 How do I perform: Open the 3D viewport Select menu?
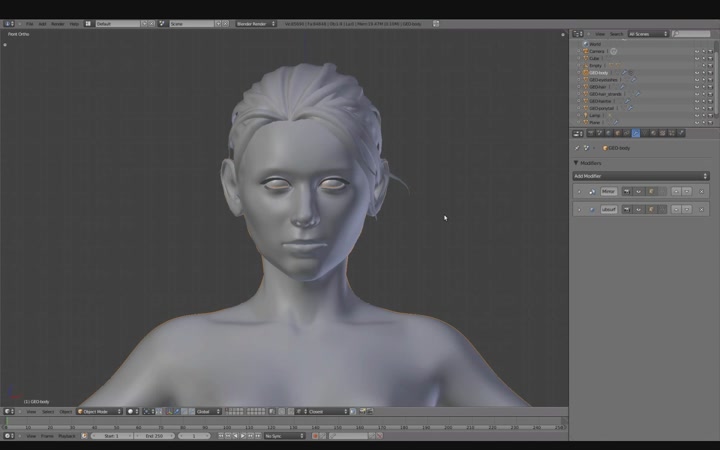pyautogui.click(x=48, y=411)
